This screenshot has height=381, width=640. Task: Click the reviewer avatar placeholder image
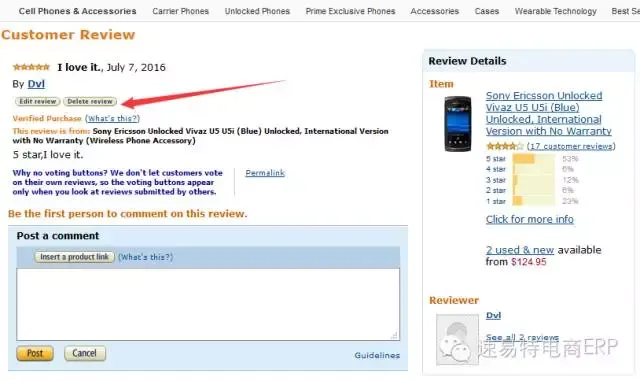tap(457, 339)
